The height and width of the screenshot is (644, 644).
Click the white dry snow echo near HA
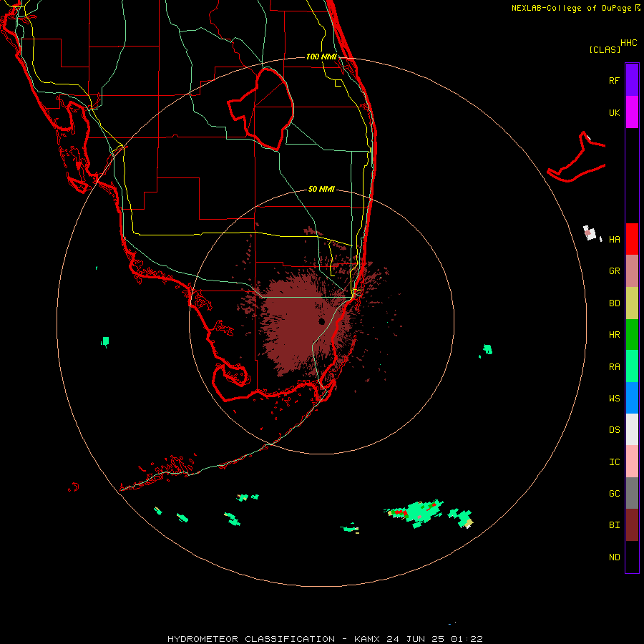590,233
